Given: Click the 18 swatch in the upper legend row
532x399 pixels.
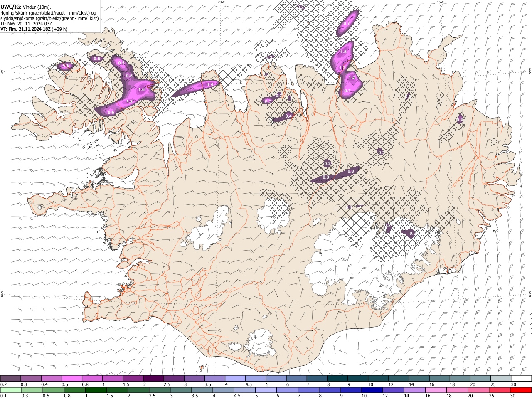Looking at the screenshot, I should point(460,378).
